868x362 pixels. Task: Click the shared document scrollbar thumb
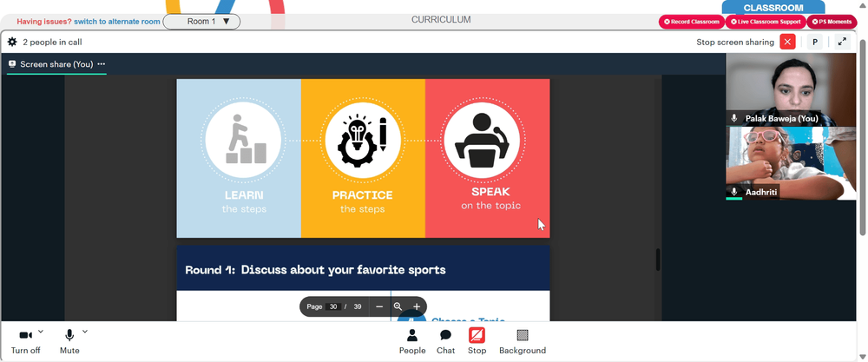click(658, 260)
